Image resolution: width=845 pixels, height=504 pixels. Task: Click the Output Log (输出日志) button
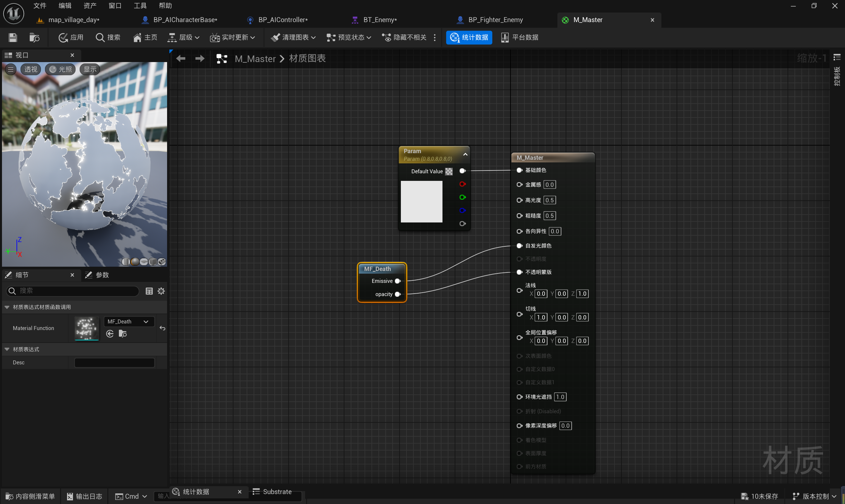(84, 496)
